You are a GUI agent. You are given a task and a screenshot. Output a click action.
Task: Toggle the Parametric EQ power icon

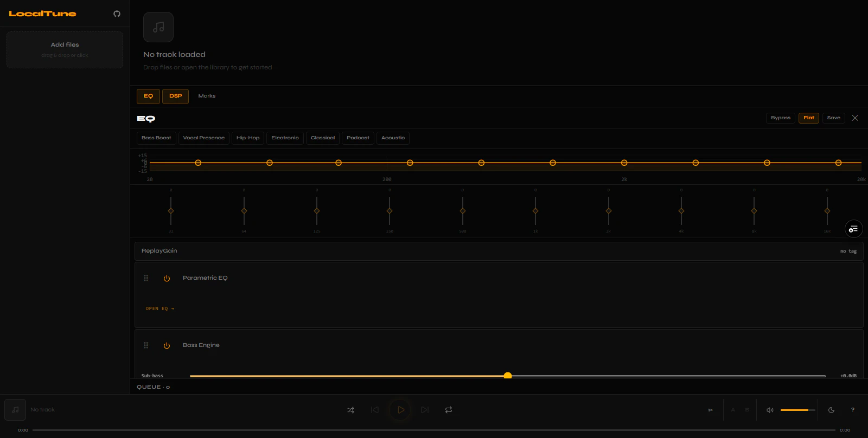(167, 278)
